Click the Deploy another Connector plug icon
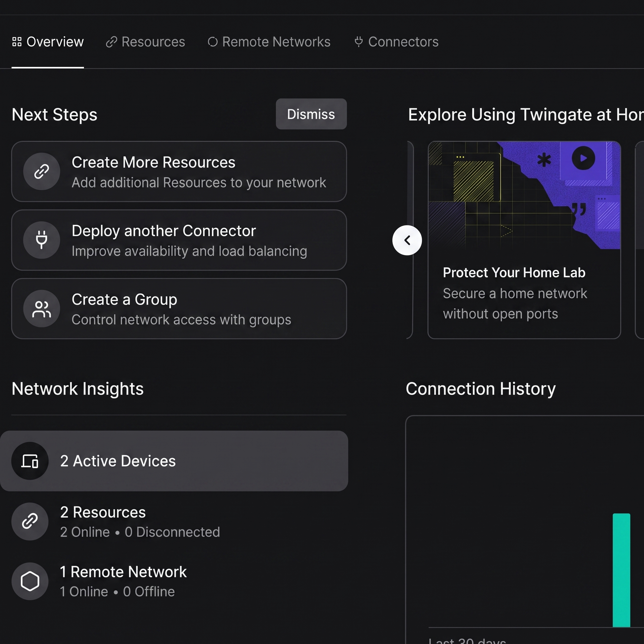The width and height of the screenshot is (644, 644). [x=42, y=240]
